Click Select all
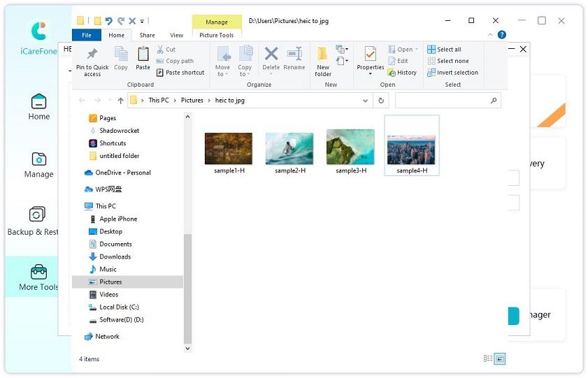The height and width of the screenshot is (378, 588). click(x=445, y=49)
